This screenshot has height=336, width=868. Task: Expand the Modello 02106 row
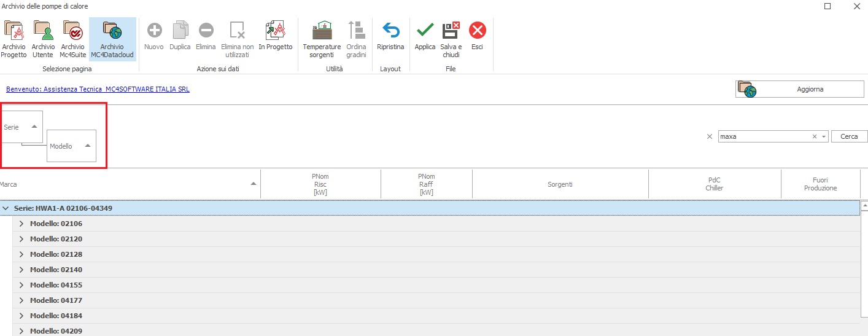(x=21, y=224)
